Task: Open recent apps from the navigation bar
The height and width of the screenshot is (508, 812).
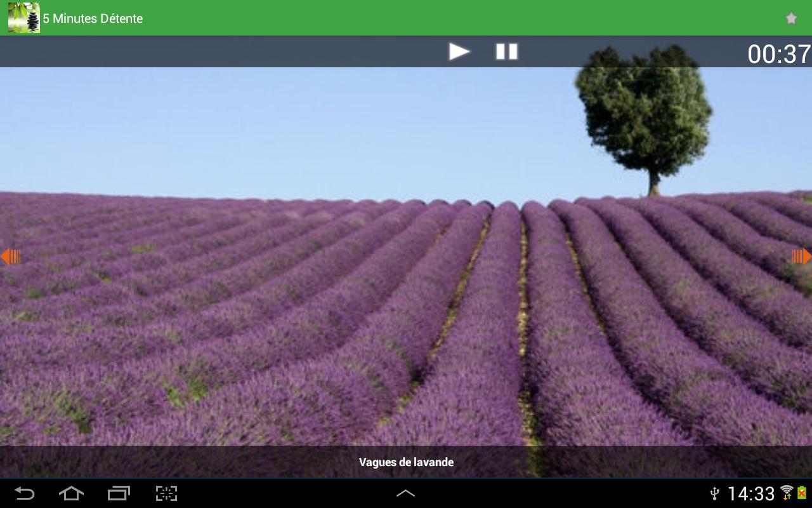Action: 118,493
